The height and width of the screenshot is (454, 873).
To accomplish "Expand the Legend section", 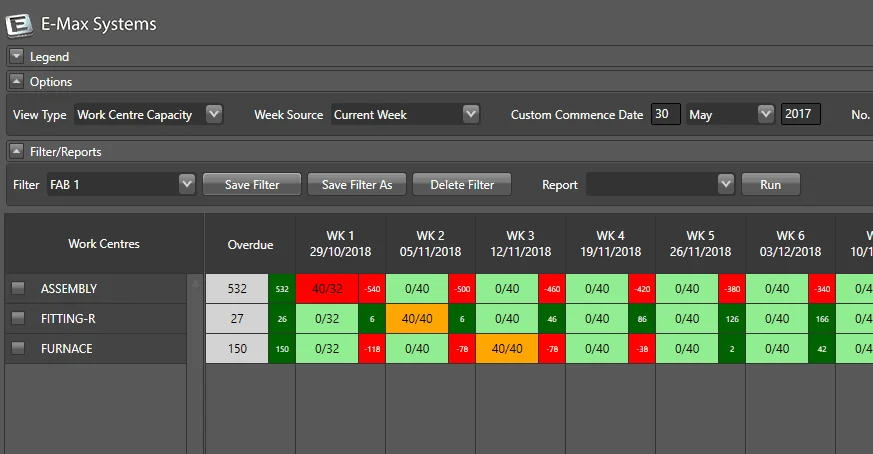I will point(17,56).
